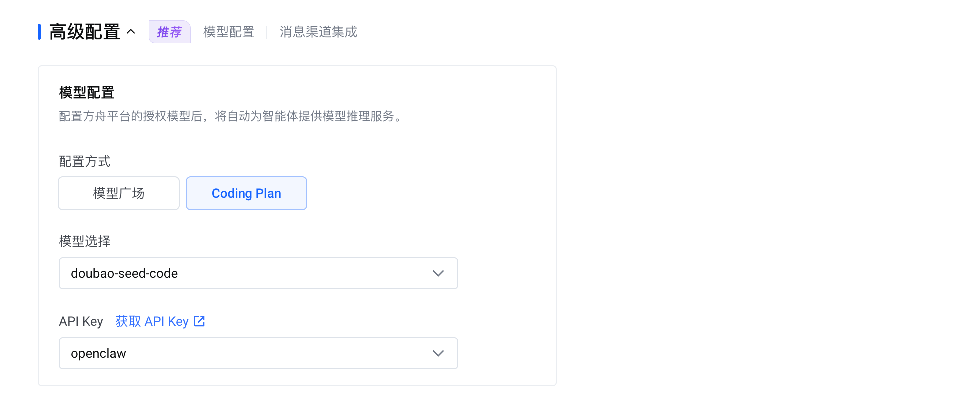The width and height of the screenshot is (980, 399).
Task: Switch to 消息渠道集成 tab
Action: pyautogui.click(x=318, y=32)
